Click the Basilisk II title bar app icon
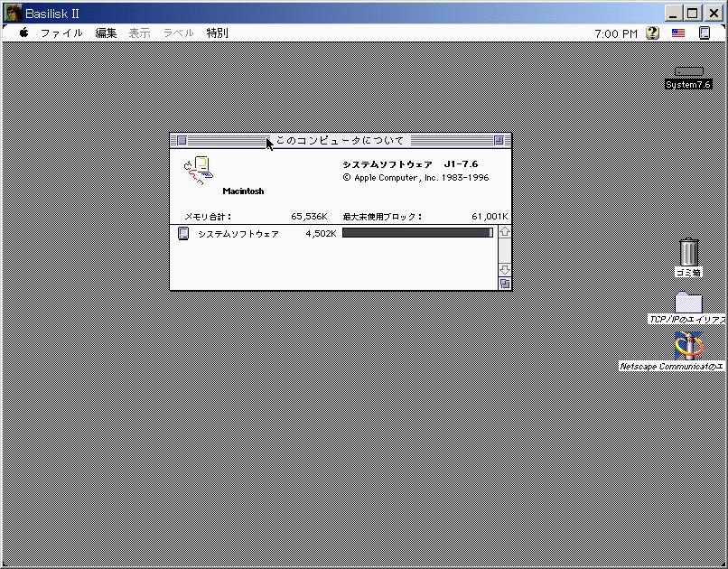Screen dimensions: 728x569 [13, 13]
